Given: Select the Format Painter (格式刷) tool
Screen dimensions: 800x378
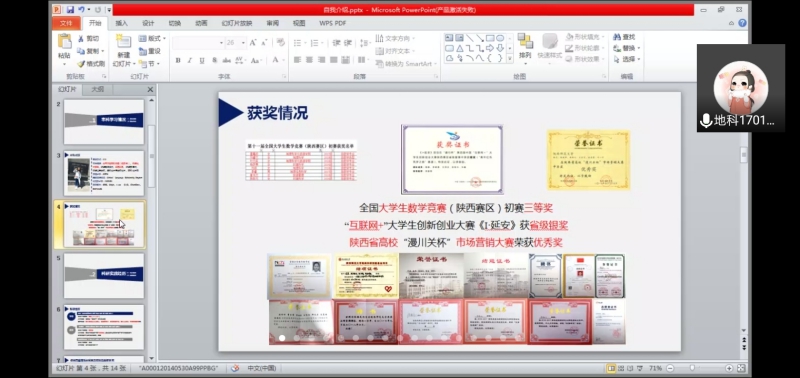Looking at the screenshot, I should [x=91, y=64].
